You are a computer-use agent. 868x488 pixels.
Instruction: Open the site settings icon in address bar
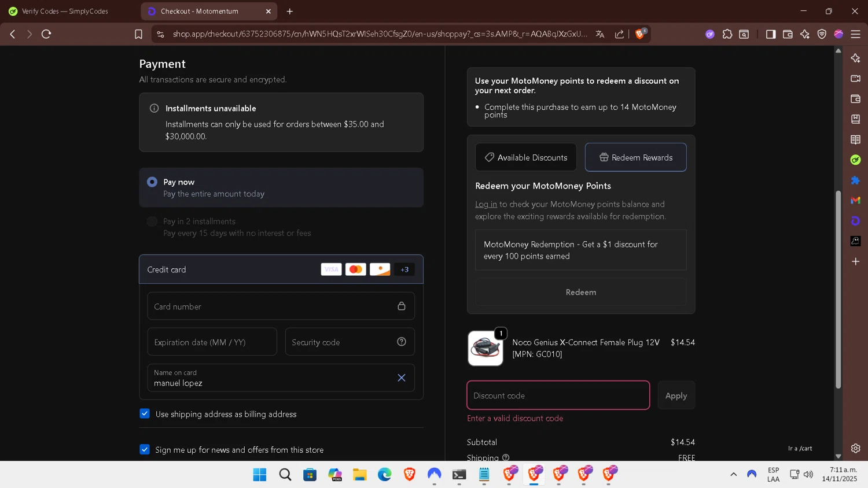(160, 34)
